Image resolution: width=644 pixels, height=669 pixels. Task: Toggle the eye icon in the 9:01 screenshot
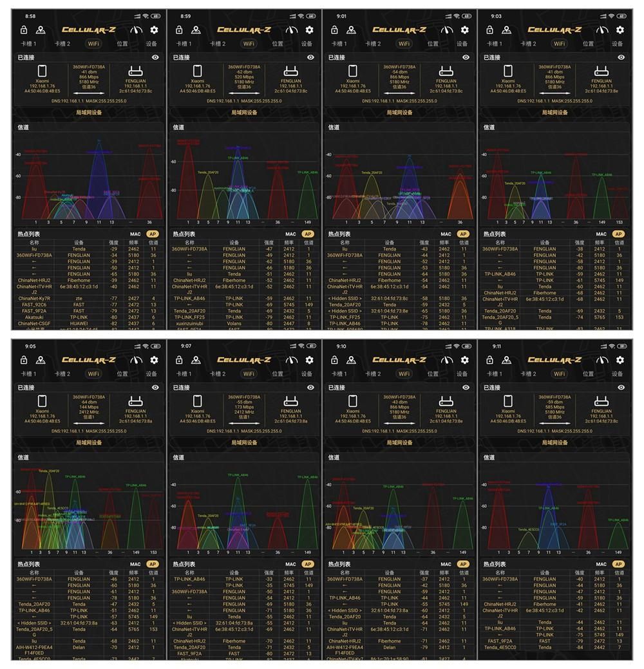[466, 57]
